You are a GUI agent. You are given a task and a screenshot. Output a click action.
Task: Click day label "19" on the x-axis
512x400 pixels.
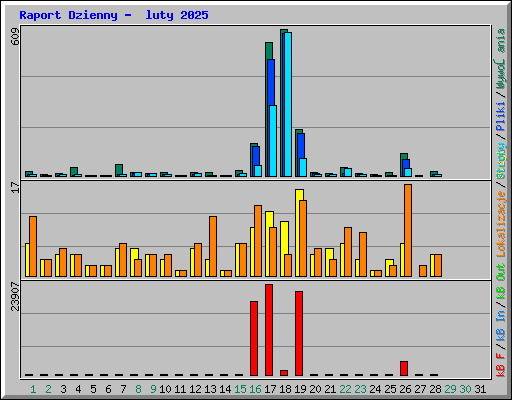click(x=300, y=389)
